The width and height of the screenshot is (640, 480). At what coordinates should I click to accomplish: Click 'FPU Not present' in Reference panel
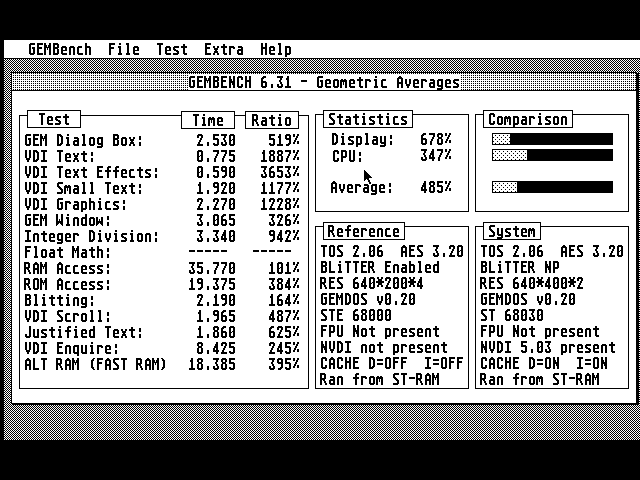pyautogui.click(x=380, y=331)
